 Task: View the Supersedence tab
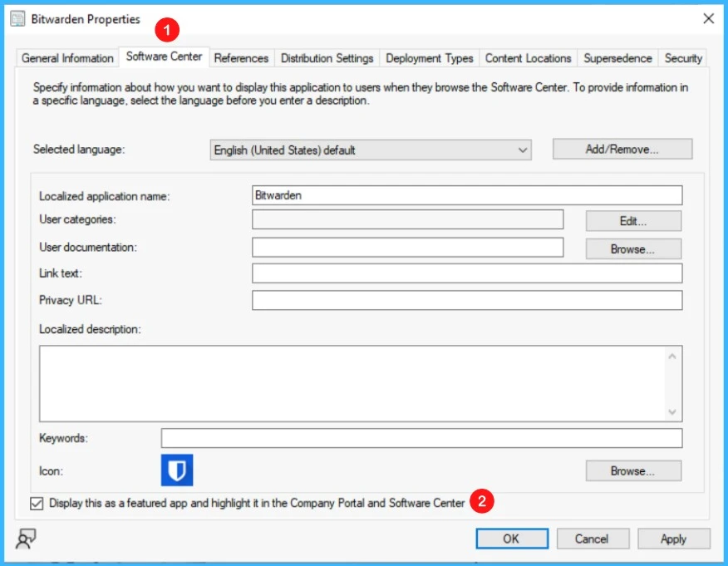[617, 58]
